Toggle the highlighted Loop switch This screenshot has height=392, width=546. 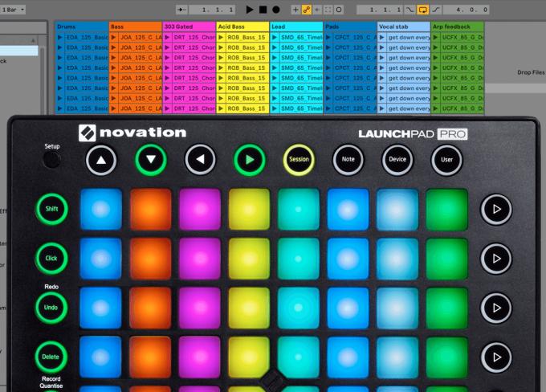[x=422, y=10]
